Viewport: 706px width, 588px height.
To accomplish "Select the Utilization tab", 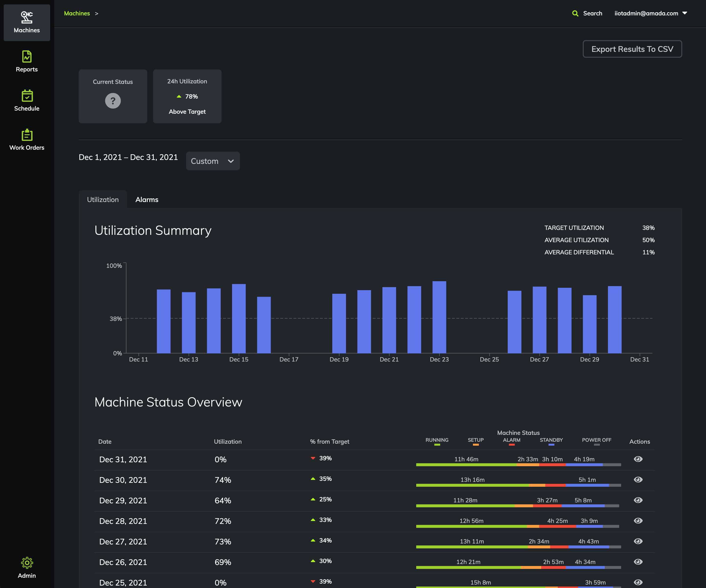I will [103, 199].
